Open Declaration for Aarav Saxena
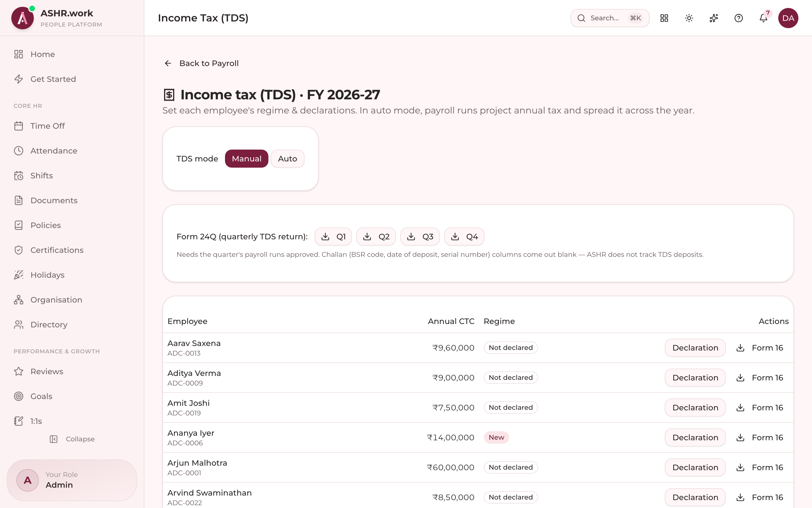The image size is (812, 508). pyautogui.click(x=695, y=348)
